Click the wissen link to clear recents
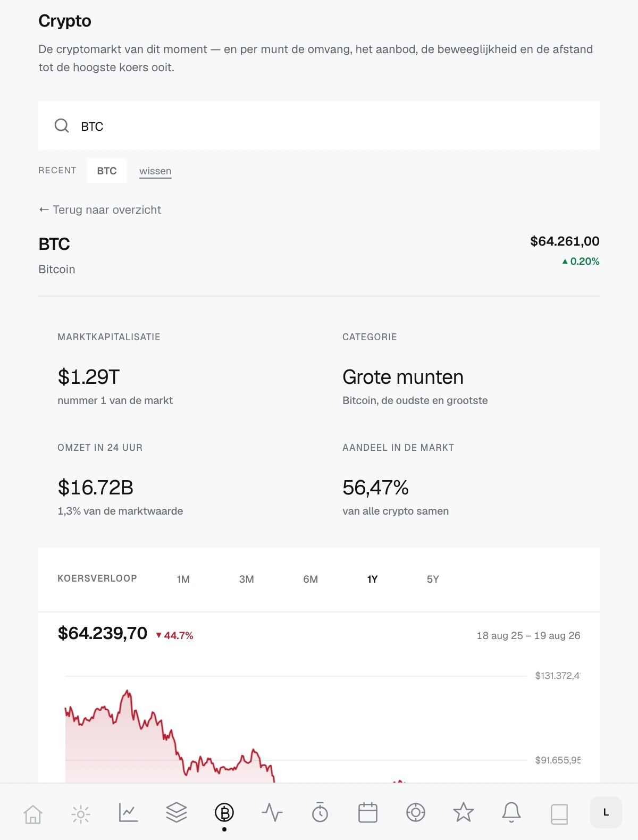Image resolution: width=638 pixels, height=840 pixels. pyautogui.click(x=155, y=171)
